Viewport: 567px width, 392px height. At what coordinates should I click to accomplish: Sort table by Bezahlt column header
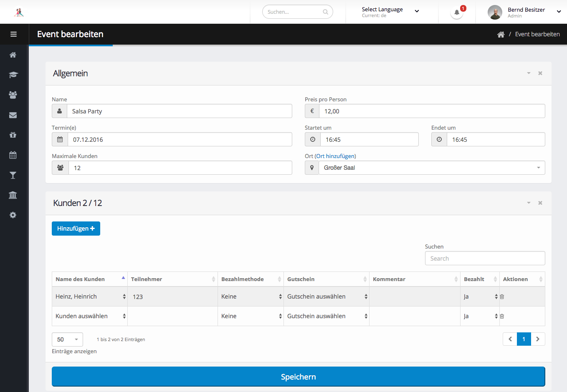(x=480, y=279)
